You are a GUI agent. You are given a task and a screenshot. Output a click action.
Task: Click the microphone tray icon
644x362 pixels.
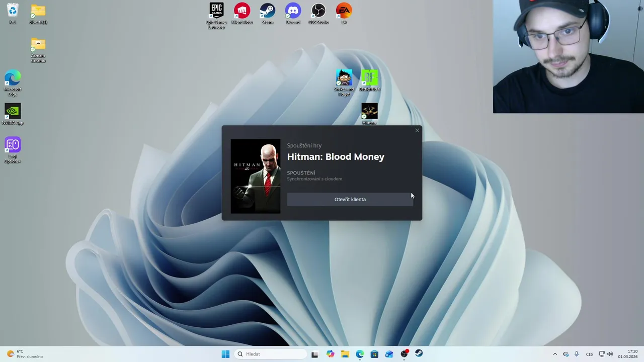tap(577, 354)
